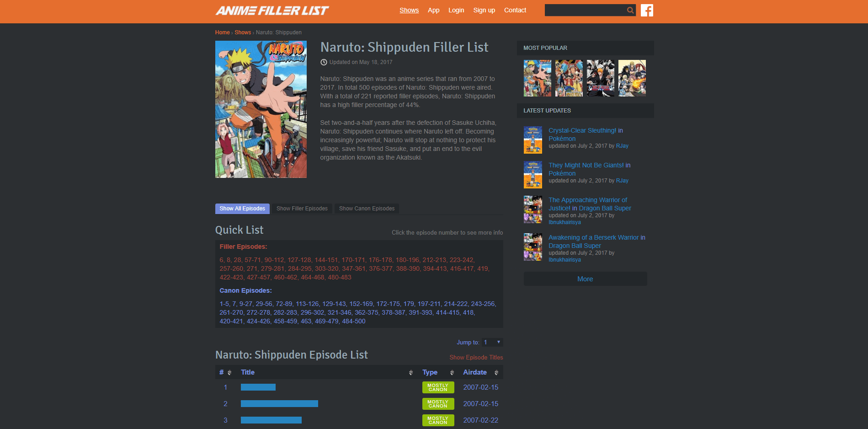Click Mostly Canon badge for episode 1
The image size is (868, 429).
coord(438,387)
